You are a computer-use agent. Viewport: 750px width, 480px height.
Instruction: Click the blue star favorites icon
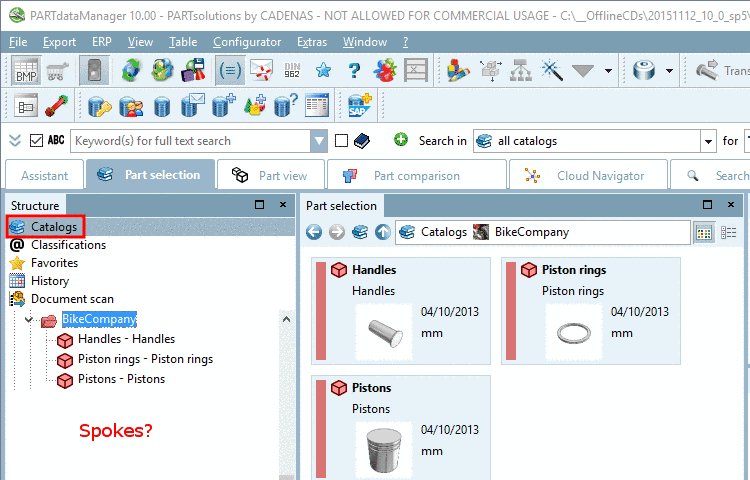pyautogui.click(x=323, y=70)
